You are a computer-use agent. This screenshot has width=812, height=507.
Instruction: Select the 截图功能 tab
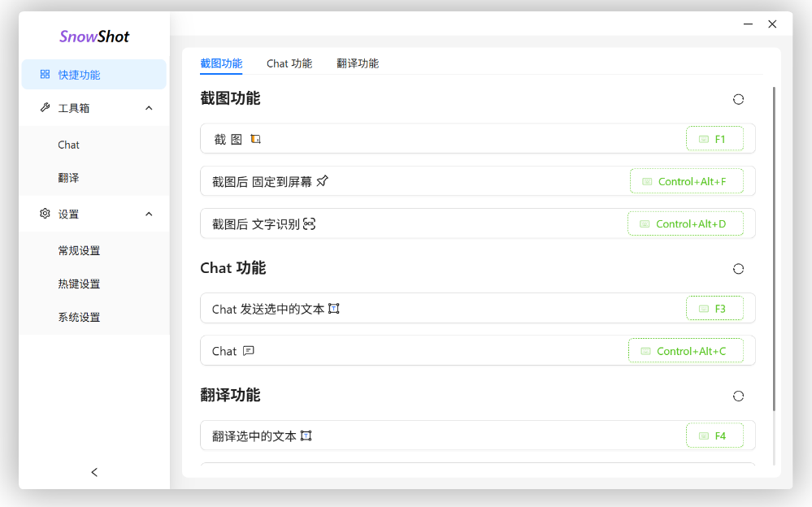(x=221, y=63)
